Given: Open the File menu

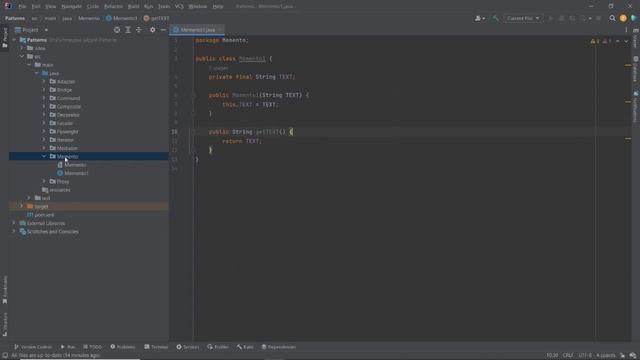Looking at the screenshot, I should [22, 7].
